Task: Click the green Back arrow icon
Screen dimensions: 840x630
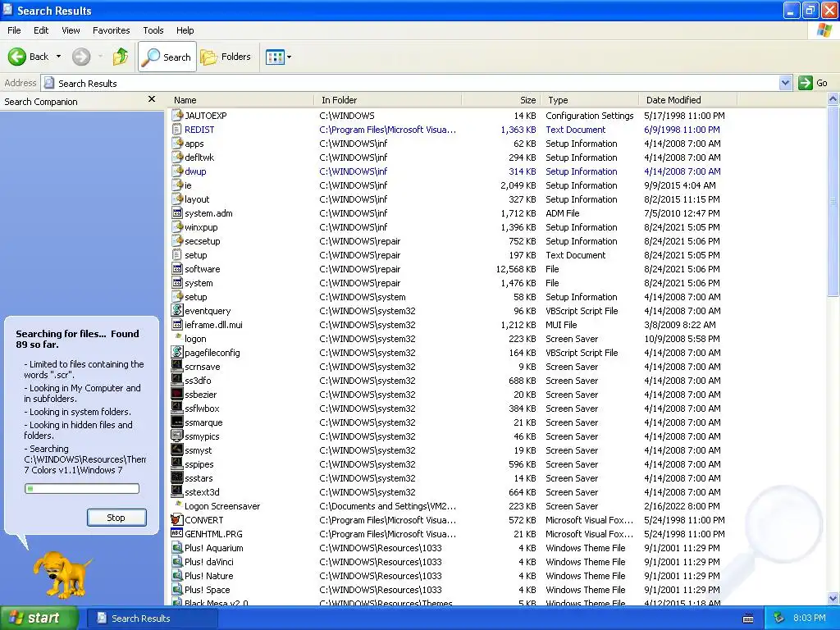Action: coord(17,57)
